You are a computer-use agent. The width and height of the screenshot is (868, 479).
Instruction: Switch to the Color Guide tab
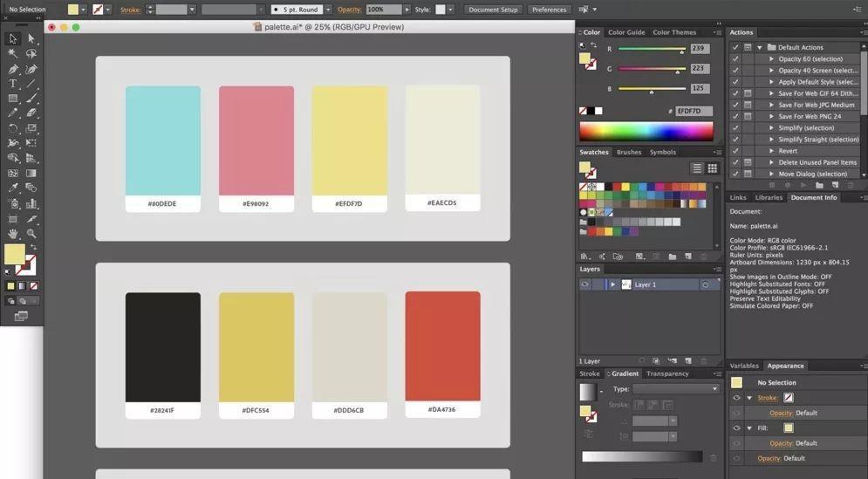626,32
